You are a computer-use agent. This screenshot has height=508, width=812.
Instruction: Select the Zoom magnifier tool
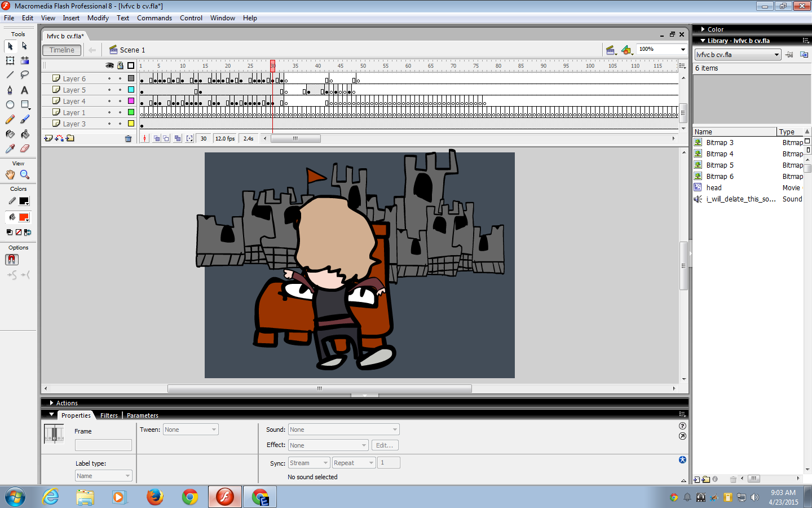click(25, 174)
